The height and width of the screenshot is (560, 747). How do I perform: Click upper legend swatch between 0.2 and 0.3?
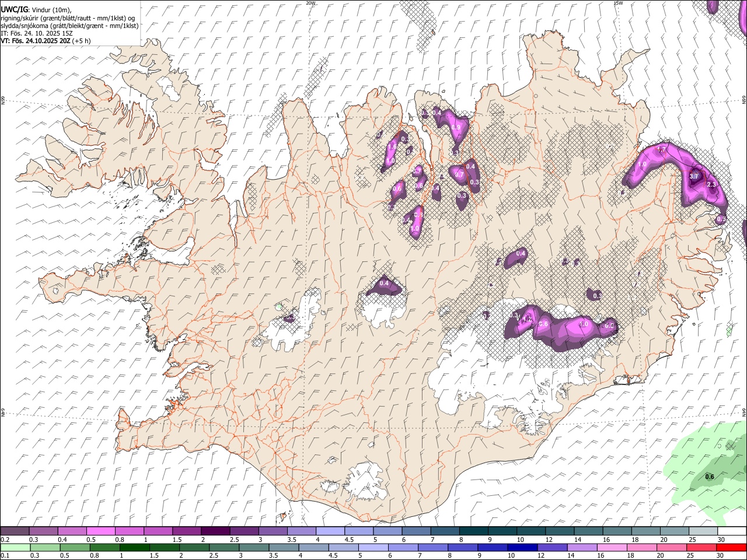click(x=15, y=531)
